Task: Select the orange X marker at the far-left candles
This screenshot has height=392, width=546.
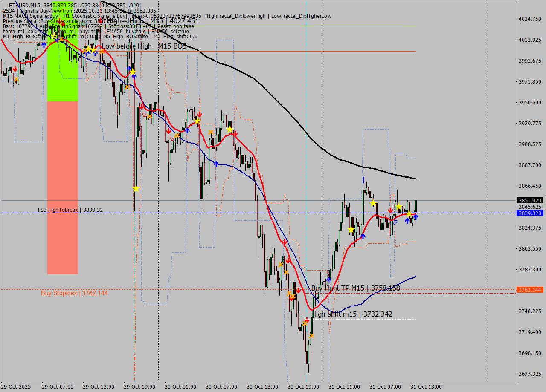Action: [x=16, y=79]
